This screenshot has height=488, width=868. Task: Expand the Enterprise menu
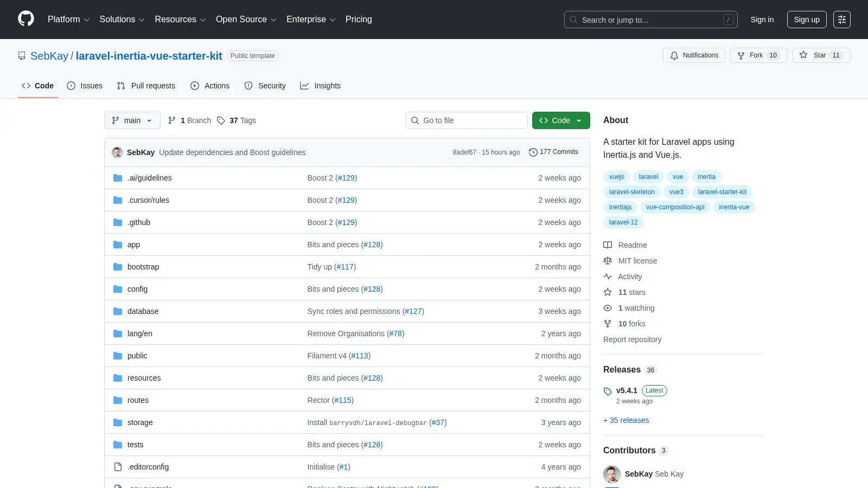[x=311, y=20]
